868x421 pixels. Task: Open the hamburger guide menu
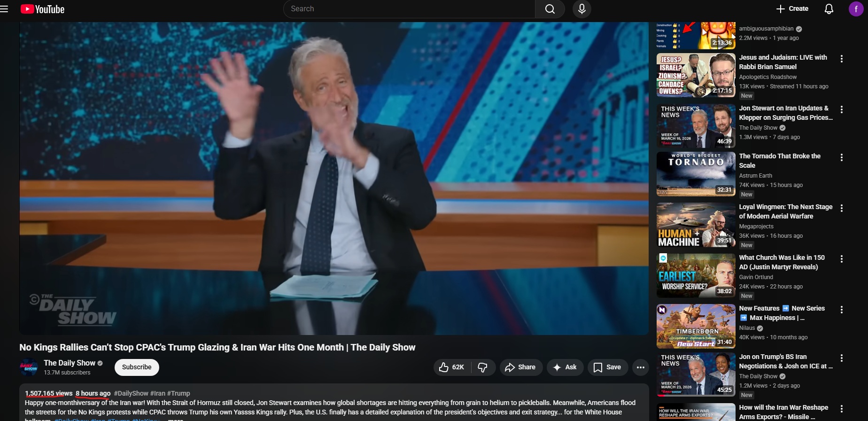(x=4, y=9)
